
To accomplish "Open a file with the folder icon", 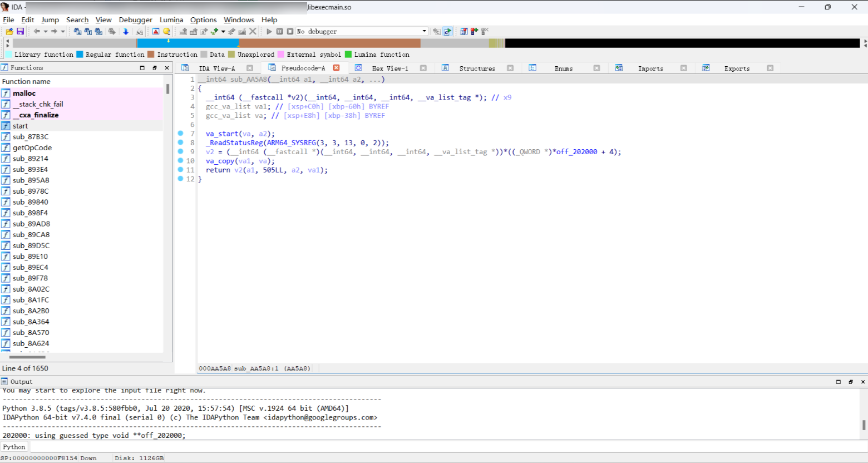I will pos(9,32).
